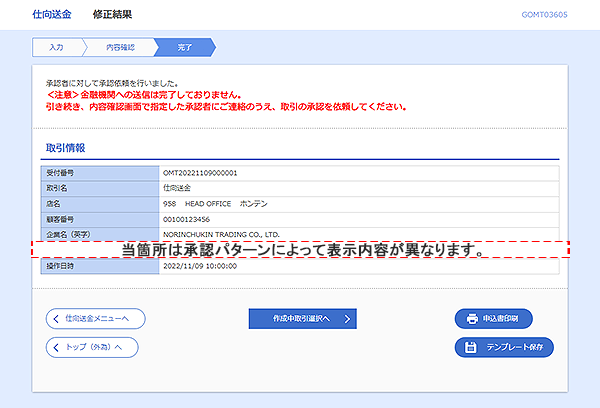This screenshot has height=408, width=600.
Task: Click the red ＜注意＞ warning line
Action: [x=144, y=95]
